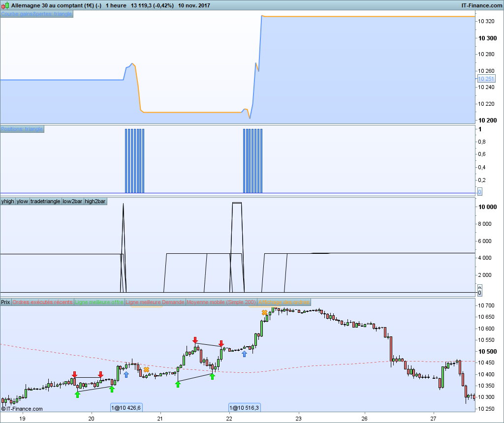The width and height of the screenshot is (504, 423).
Task: Click date label 21 on time axis
Action: [x=160, y=419]
